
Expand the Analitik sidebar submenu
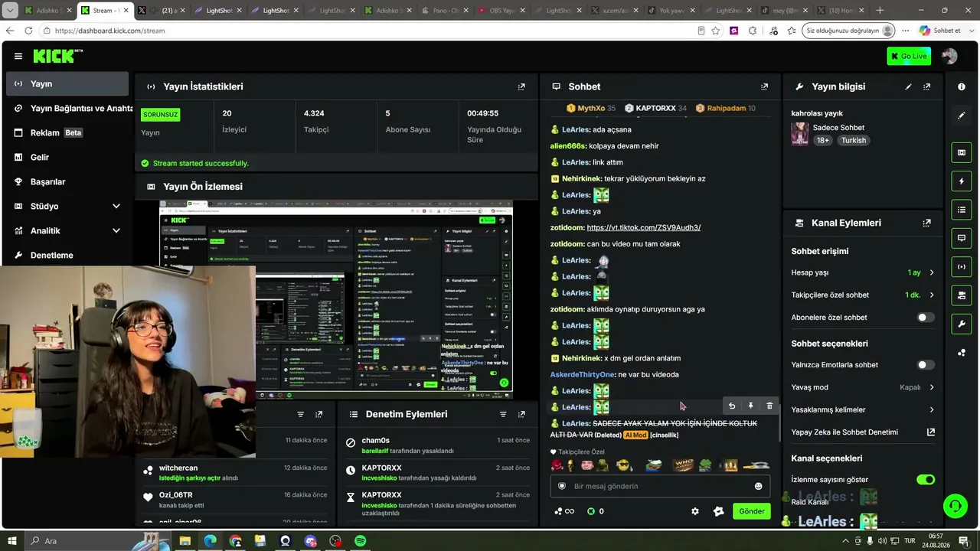pyautogui.click(x=67, y=230)
